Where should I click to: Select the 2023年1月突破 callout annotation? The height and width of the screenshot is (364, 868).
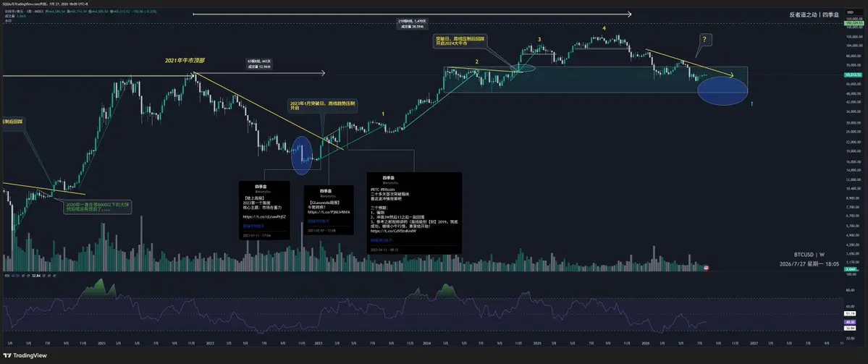tap(321, 105)
